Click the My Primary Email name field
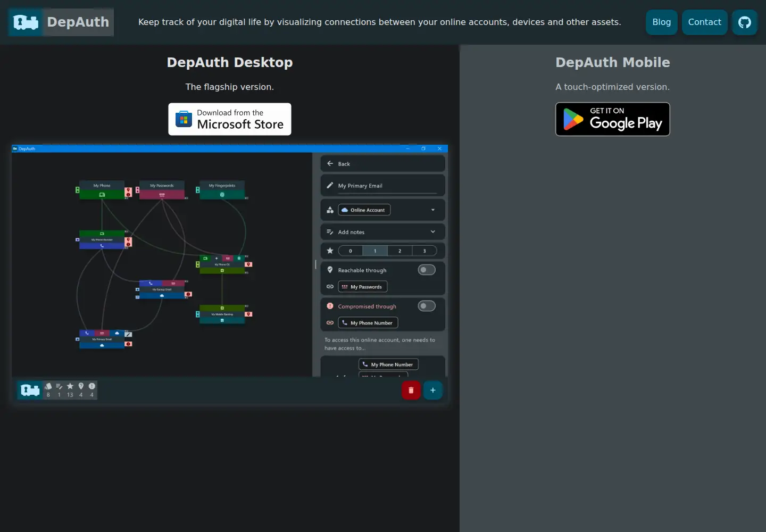Screen dimensions: 766x532 click(x=387, y=186)
